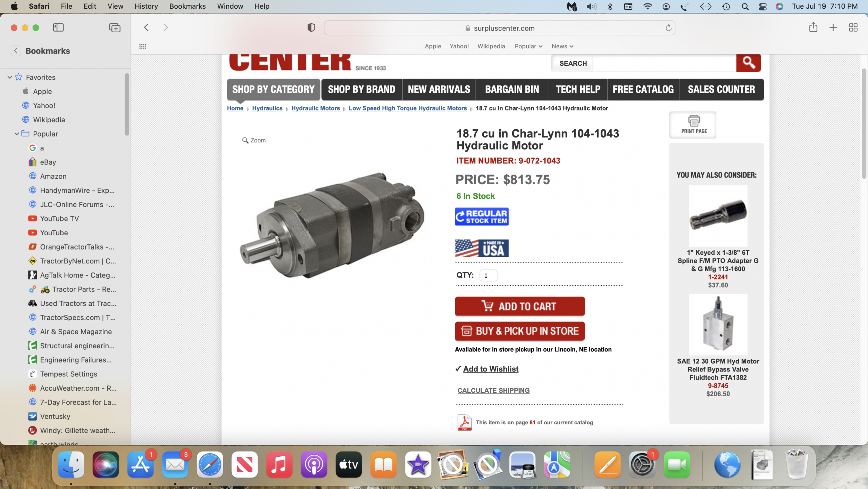Select the Bargain Bin navigation tab
The image size is (868, 489).
point(512,89)
